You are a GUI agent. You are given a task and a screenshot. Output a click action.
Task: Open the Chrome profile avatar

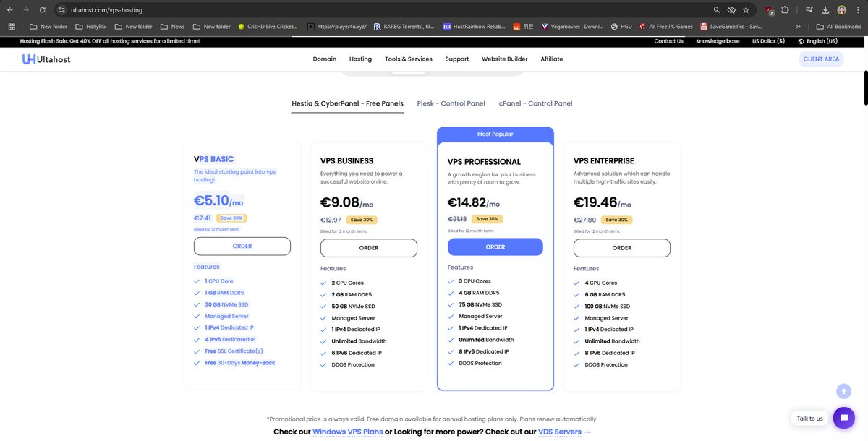click(x=842, y=10)
